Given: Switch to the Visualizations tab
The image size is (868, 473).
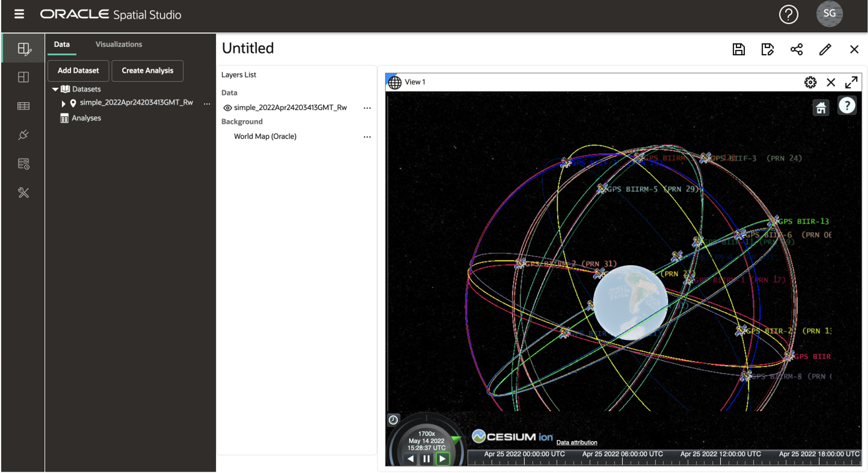Looking at the screenshot, I should tap(118, 44).
